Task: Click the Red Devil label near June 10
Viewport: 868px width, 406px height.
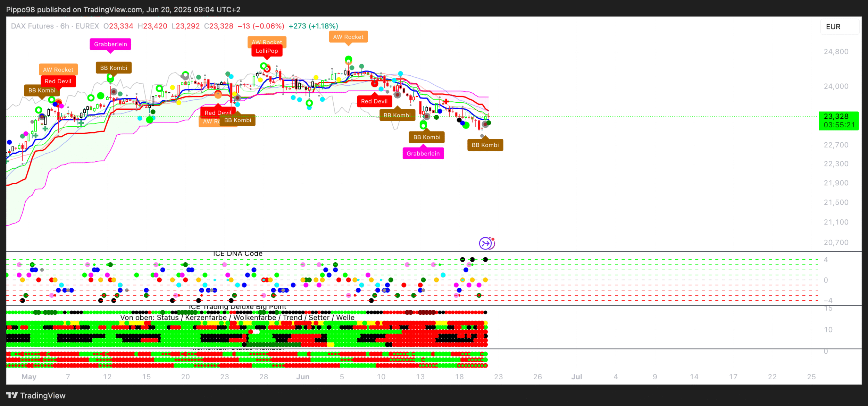Action: [374, 101]
